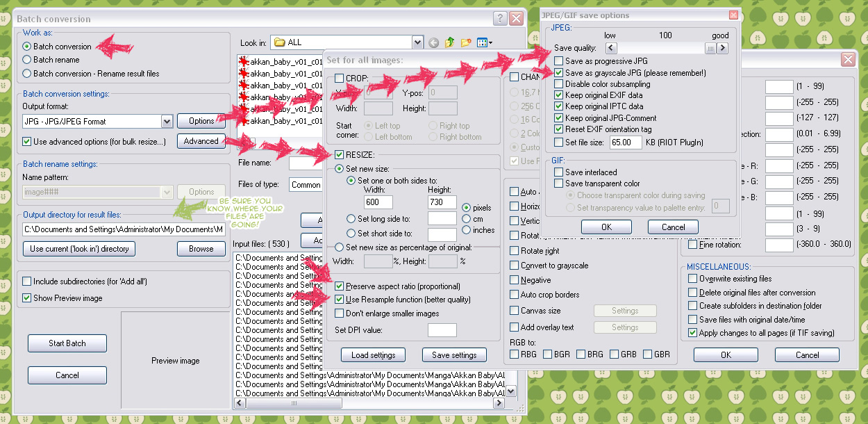This screenshot has width=868, height=424.
Task: Go up one folder level icon
Action: click(450, 42)
